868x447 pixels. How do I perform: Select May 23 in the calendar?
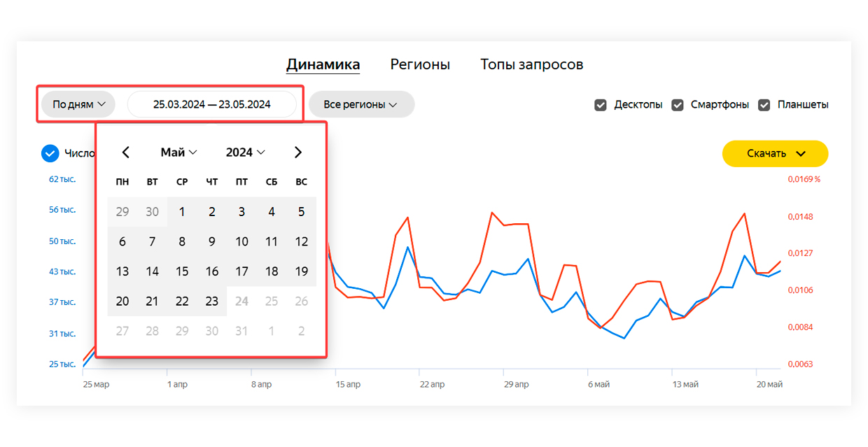[212, 301]
